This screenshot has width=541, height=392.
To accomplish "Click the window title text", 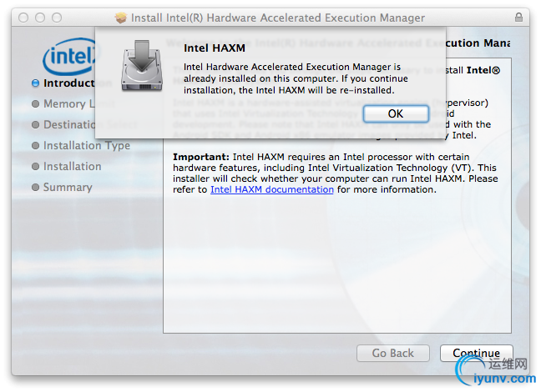I will click(278, 18).
